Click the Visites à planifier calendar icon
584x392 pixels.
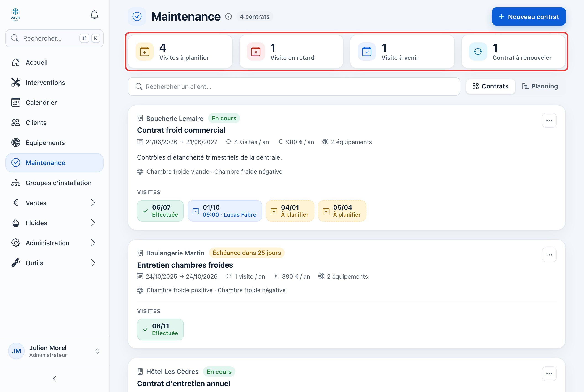(x=144, y=52)
